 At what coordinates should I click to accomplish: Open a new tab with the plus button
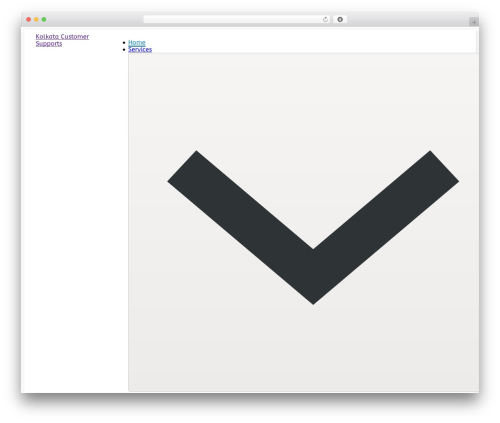pyautogui.click(x=474, y=22)
